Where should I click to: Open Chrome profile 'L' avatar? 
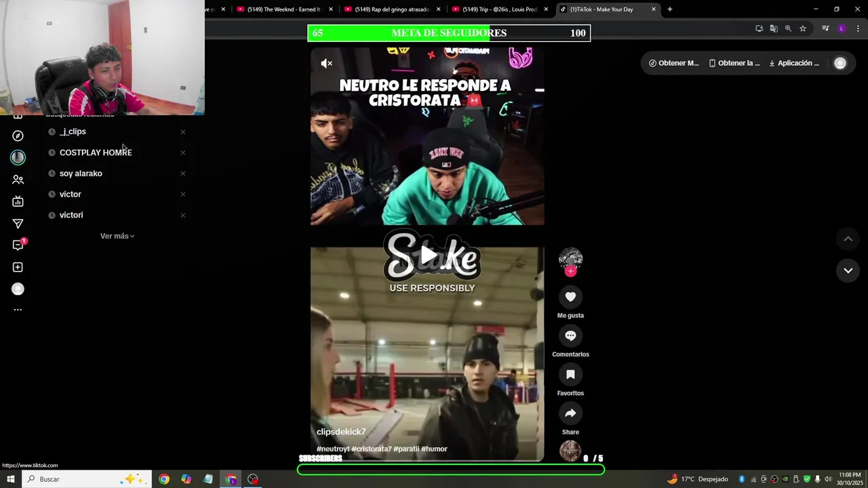[x=842, y=28]
